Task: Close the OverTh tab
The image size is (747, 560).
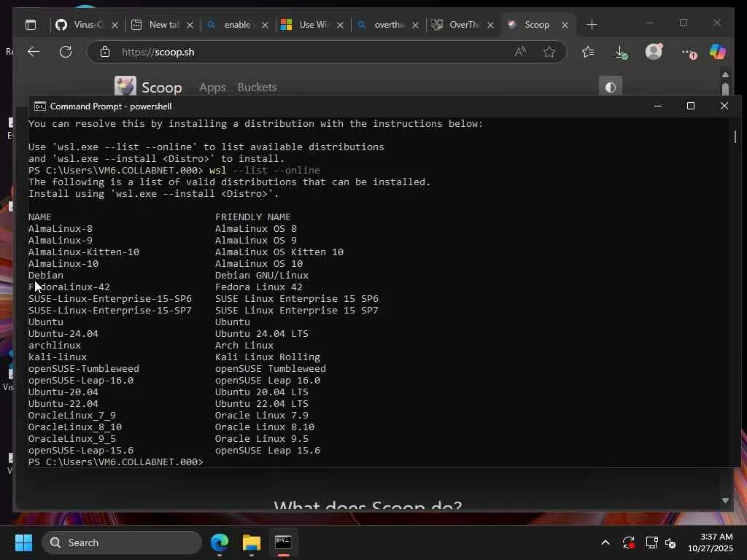Action: tap(491, 26)
